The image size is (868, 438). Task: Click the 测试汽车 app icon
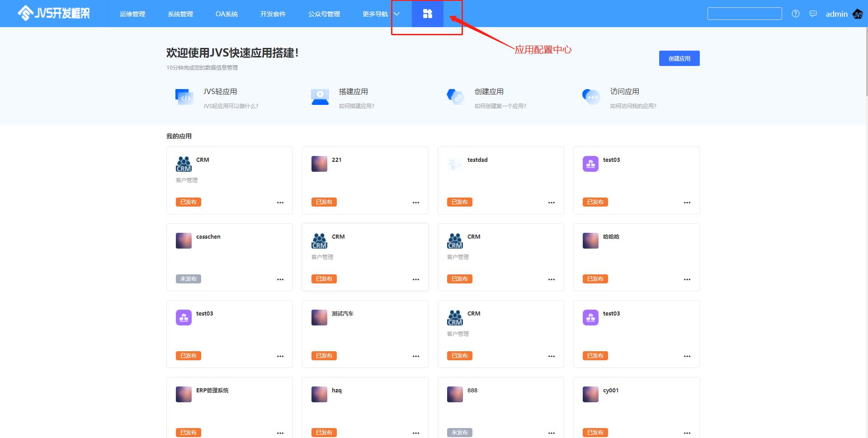point(319,317)
